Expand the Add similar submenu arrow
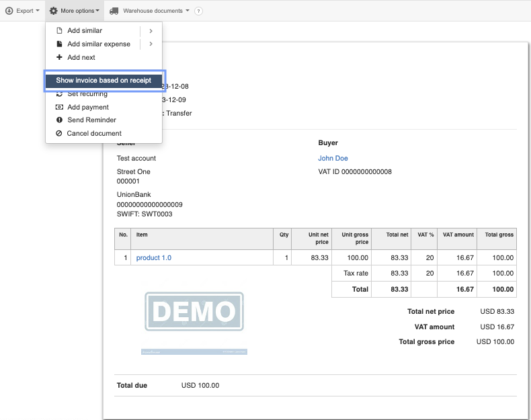The image size is (531, 420). click(151, 31)
